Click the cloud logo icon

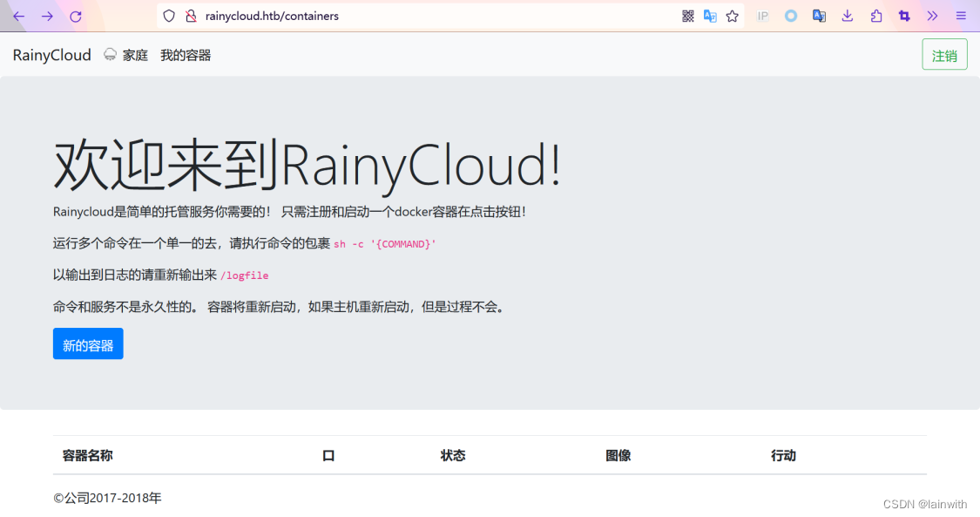pos(110,54)
